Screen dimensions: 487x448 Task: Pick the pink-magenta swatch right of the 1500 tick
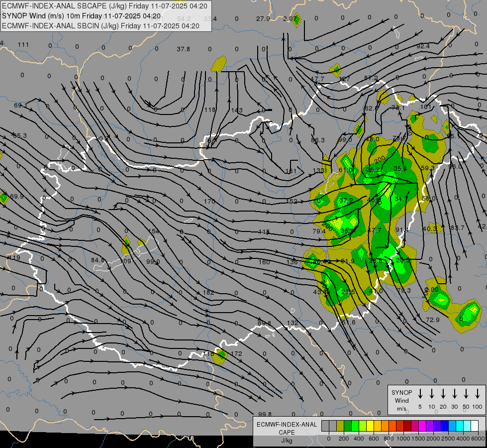[415, 426]
